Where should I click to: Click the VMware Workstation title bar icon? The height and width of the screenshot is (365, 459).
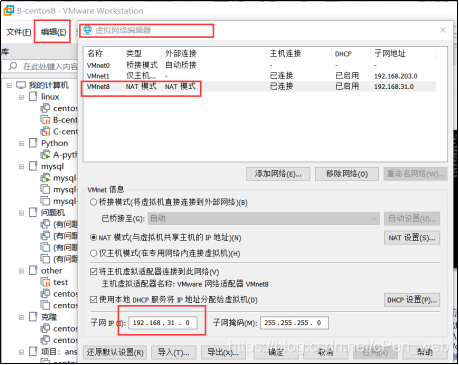click(x=9, y=10)
